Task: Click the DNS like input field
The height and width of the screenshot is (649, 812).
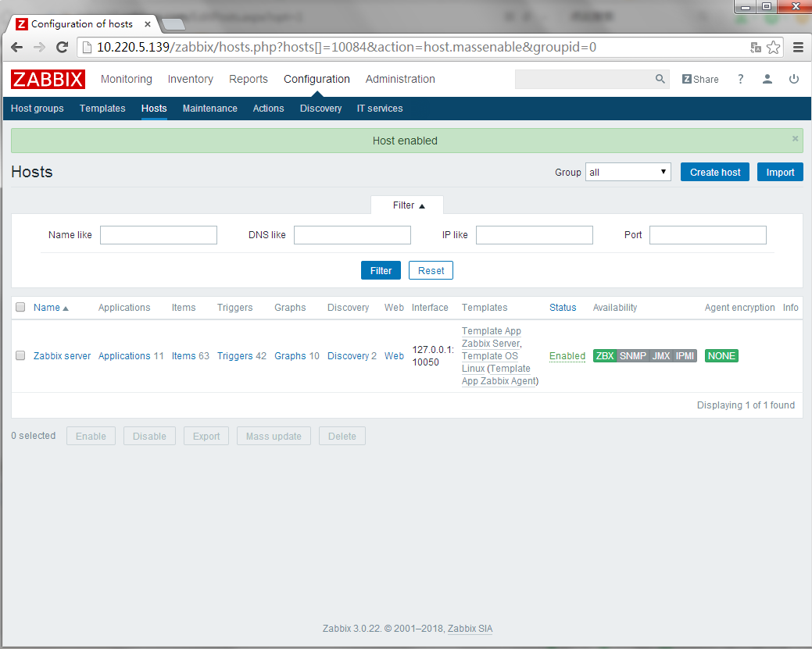Action: 352,235
